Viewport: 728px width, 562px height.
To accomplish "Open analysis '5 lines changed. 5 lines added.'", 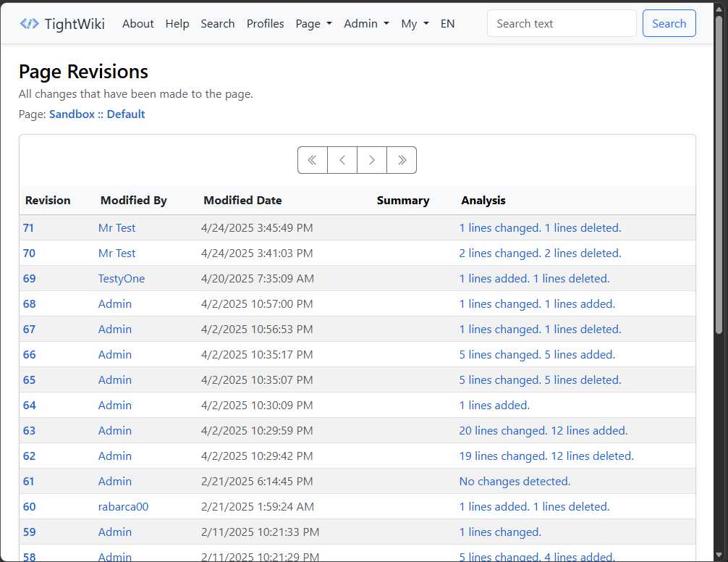I will coord(537,355).
